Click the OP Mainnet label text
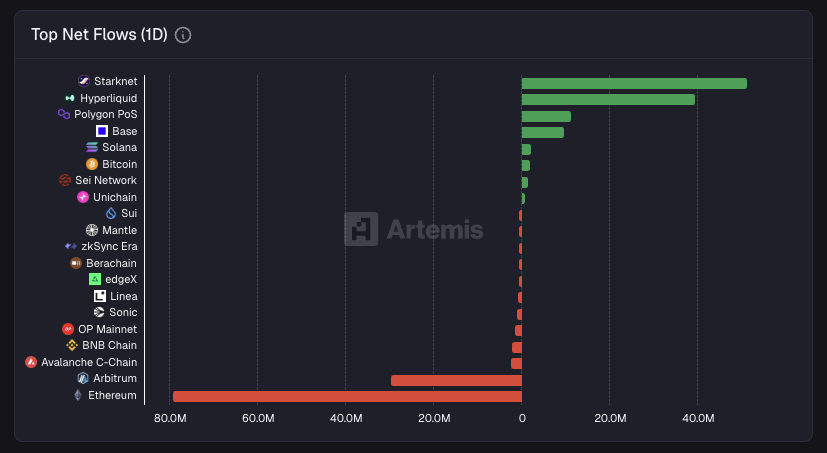 coord(108,329)
